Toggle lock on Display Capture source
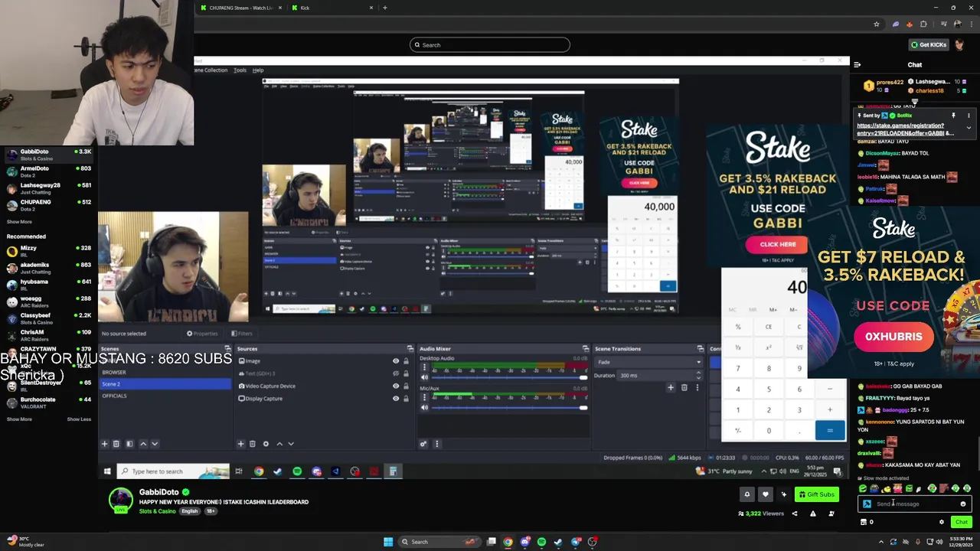 406,399
